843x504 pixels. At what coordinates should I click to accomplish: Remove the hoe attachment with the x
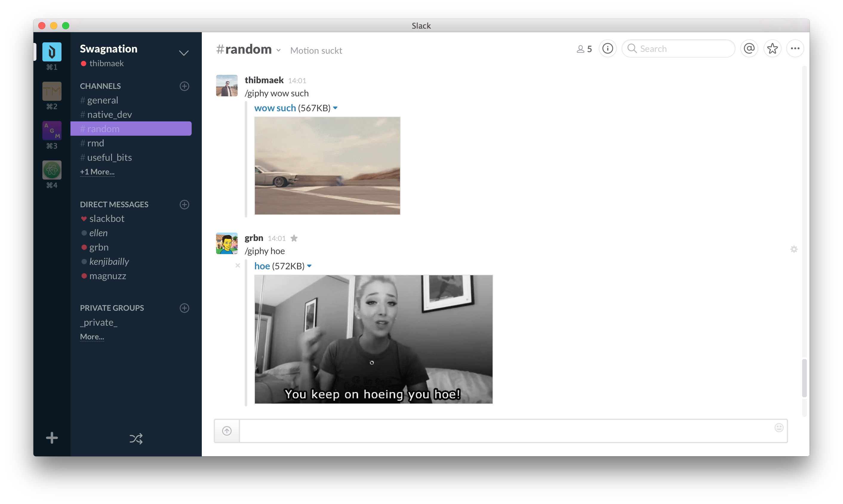coord(238,266)
